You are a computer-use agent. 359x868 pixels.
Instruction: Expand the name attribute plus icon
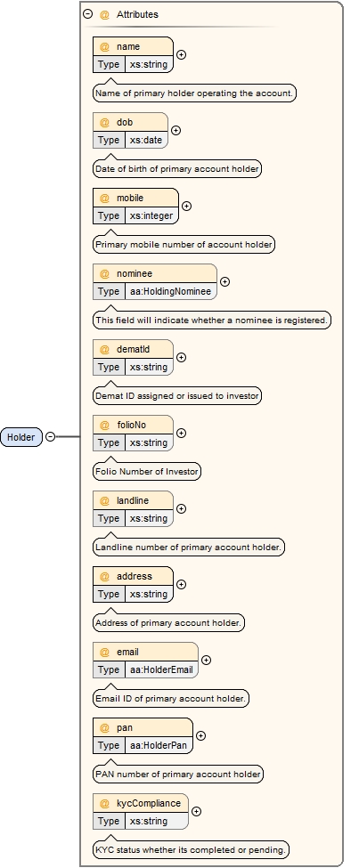click(181, 55)
